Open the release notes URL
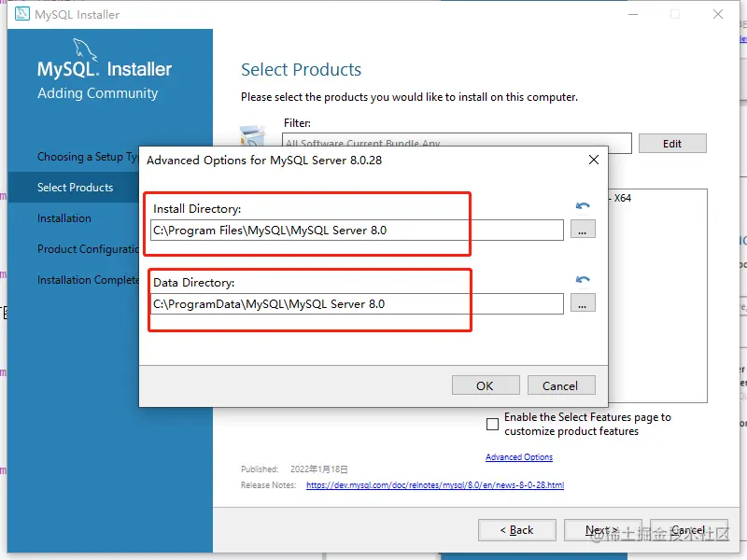 point(435,485)
